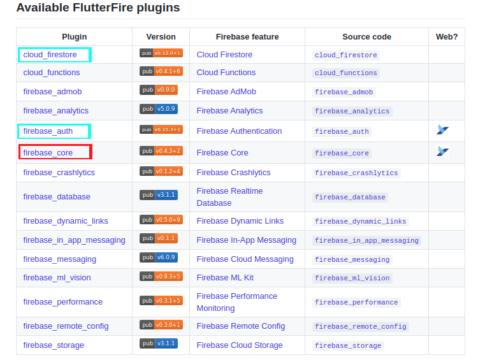The image size is (485, 360).
Task: Follow the Firebase Analytics feature link
Action: [x=230, y=111]
